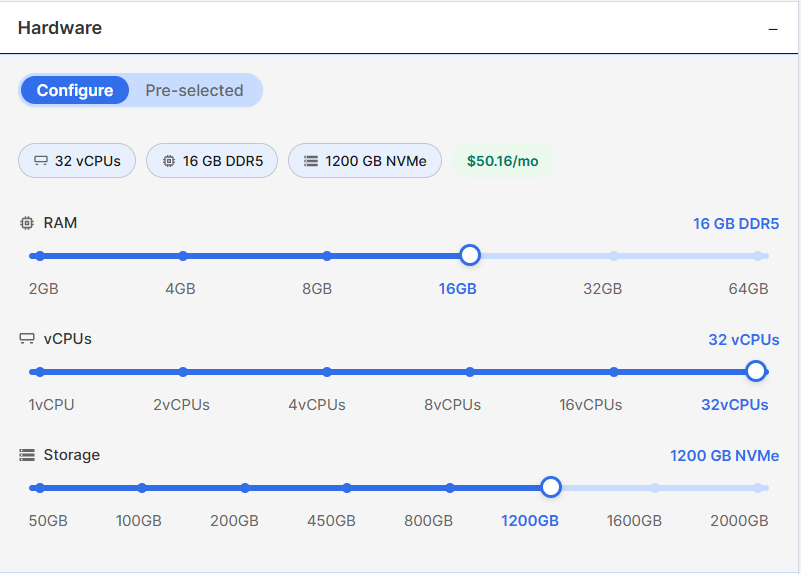Click the 4vCPUs label
Screen dimensions: 801x574
317,405
